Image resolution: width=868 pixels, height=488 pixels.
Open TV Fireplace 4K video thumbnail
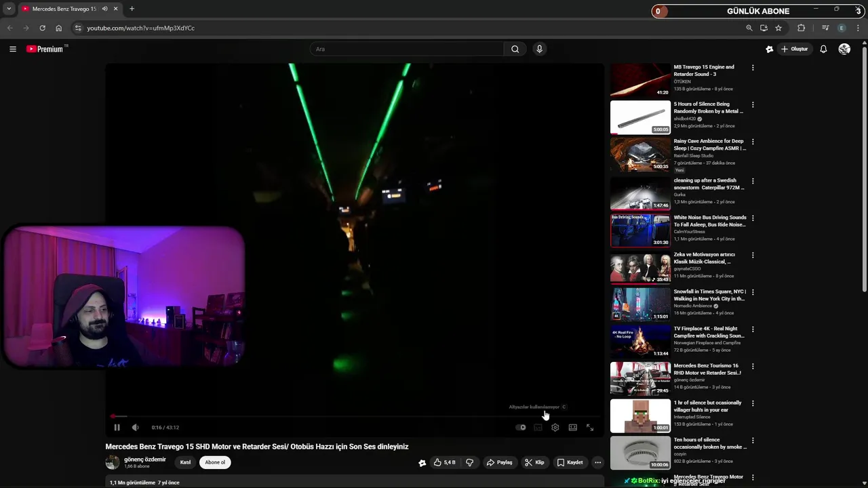point(640,342)
